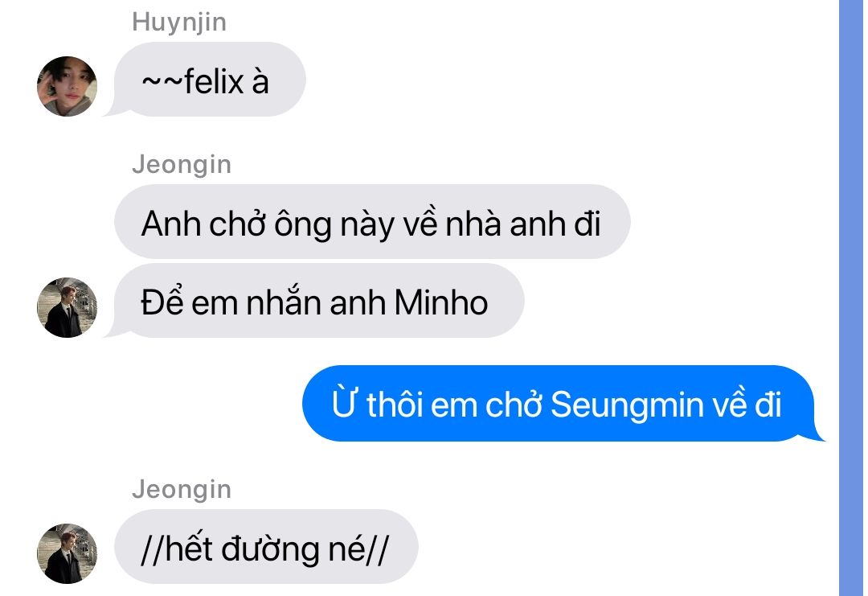Image resolution: width=868 pixels, height=596 pixels.
Task: Click the tilde characters before 'felix'
Action: point(161,81)
